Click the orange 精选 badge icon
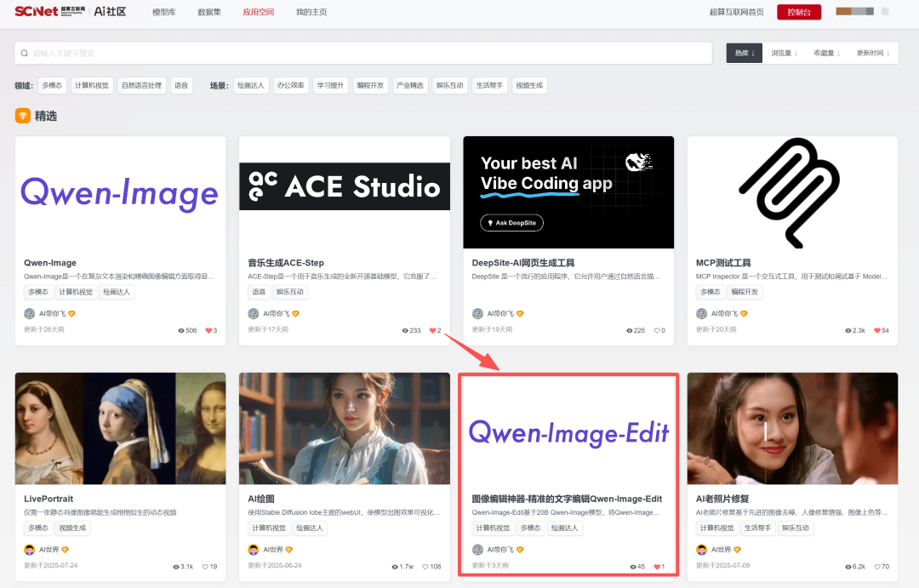The image size is (919, 588). (x=22, y=116)
